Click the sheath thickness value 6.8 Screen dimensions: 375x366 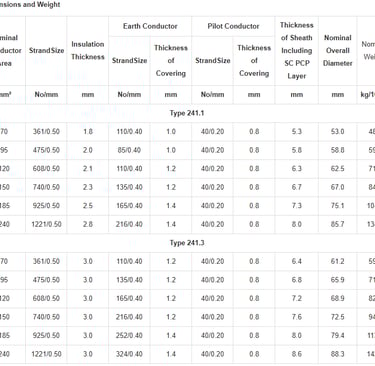pyautogui.click(x=297, y=280)
